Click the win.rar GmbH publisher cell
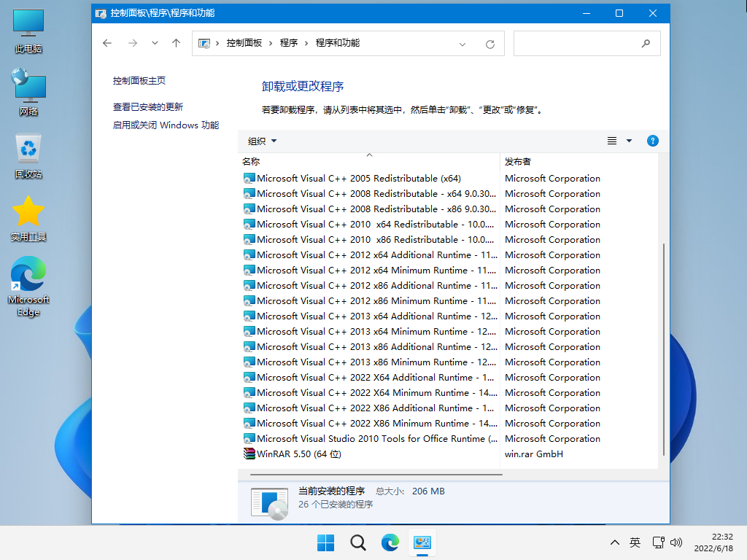The width and height of the screenshot is (747, 560). 533,454
